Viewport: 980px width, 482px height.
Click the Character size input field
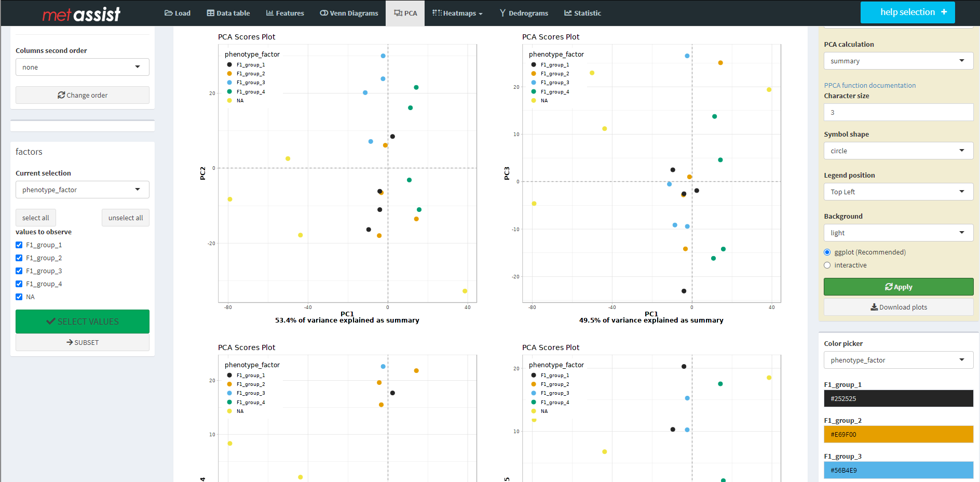(x=898, y=112)
